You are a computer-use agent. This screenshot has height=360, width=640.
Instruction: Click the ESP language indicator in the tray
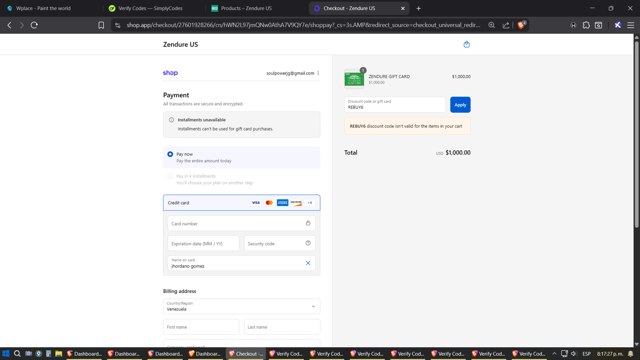[x=587, y=353]
